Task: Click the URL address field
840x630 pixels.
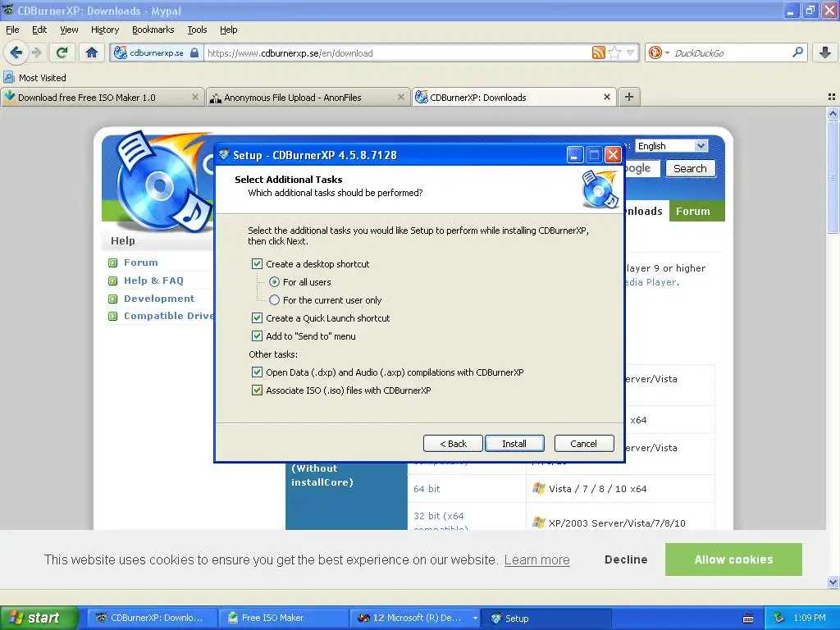Action: click(x=398, y=53)
